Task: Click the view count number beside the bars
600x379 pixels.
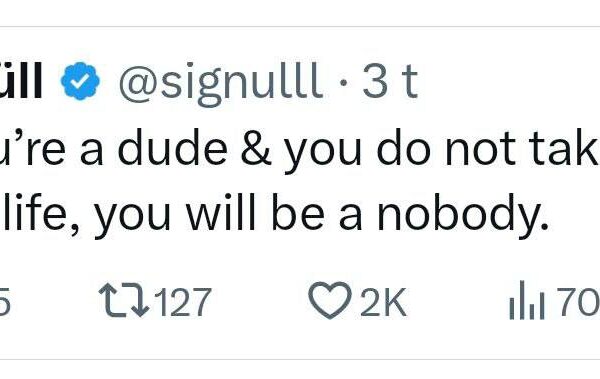Action: click(579, 302)
